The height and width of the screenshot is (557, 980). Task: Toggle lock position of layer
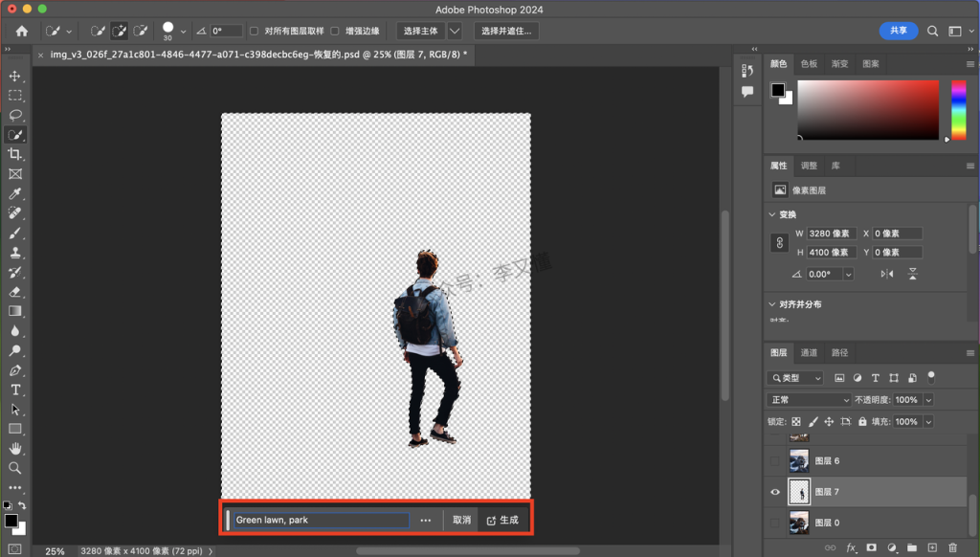click(829, 421)
